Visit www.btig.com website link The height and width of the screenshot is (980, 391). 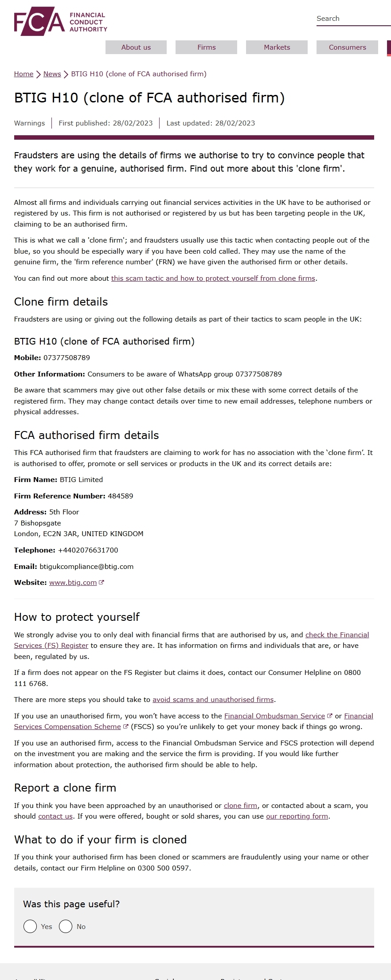click(73, 583)
